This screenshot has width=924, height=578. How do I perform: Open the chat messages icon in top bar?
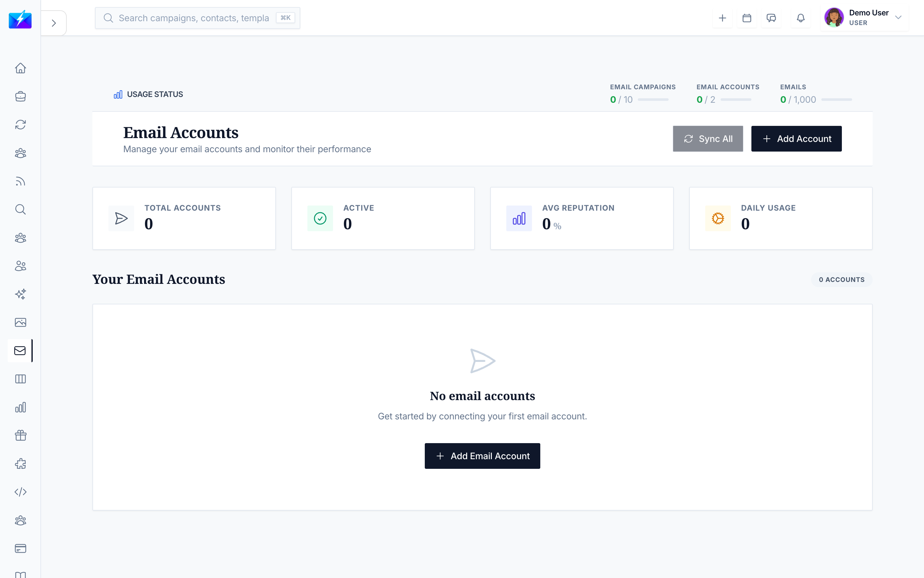tap(771, 18)
